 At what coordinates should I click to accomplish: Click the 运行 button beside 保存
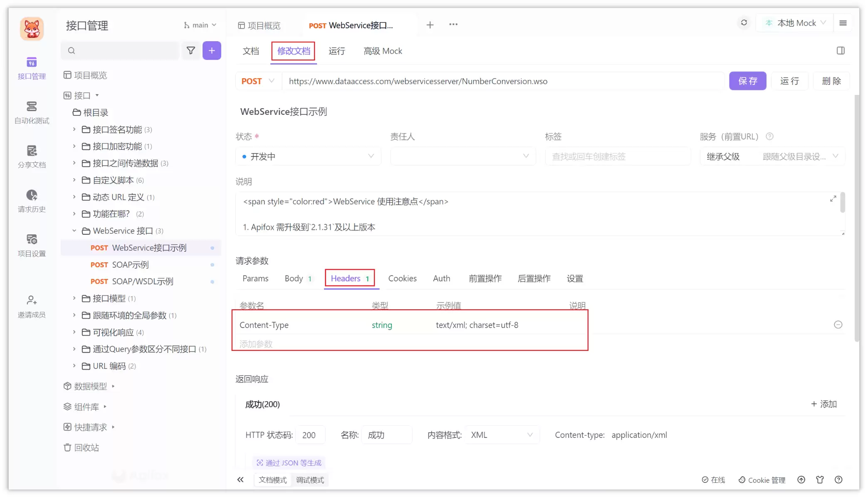[x=789, y=81]
